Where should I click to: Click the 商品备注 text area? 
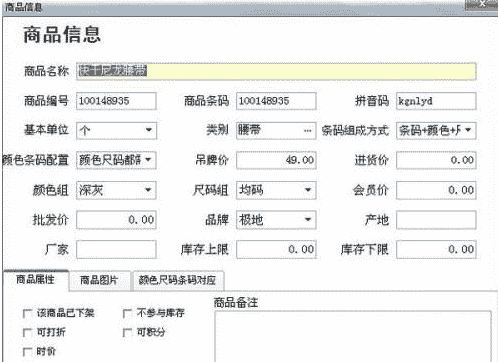pos(353,336)
